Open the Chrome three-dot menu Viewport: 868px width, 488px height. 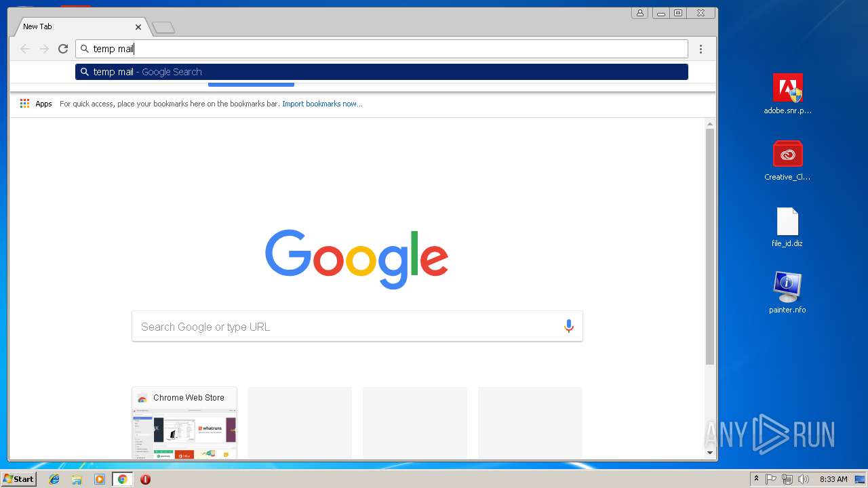pyautogui.click(x=701, y=49)
